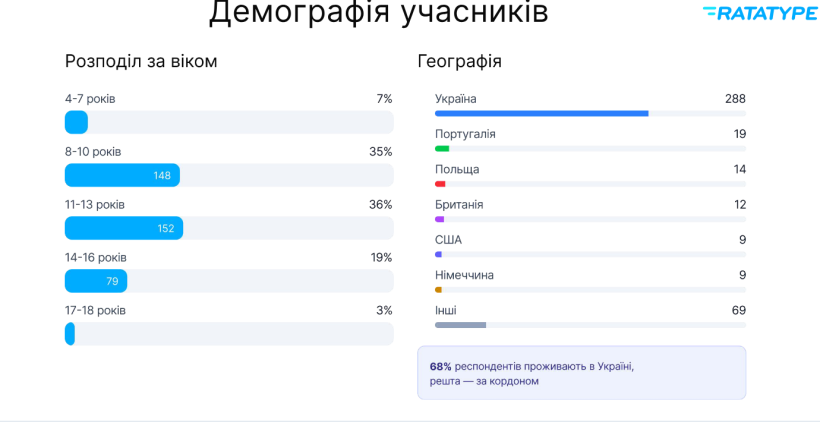Click the Ratatype logo
Image resolution: width=820 pixels, height=435 pixels.
(759, 13)
